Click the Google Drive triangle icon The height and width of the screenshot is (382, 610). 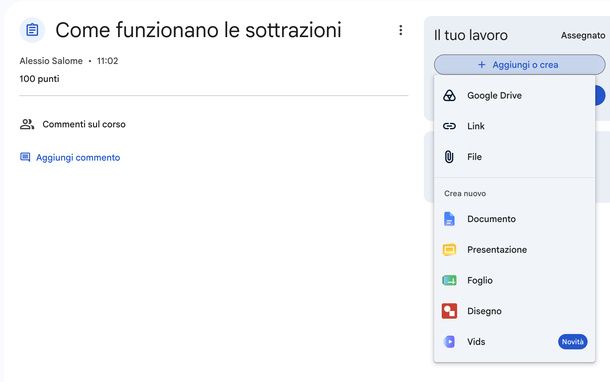pyautogui.click(x=449, y=95)
